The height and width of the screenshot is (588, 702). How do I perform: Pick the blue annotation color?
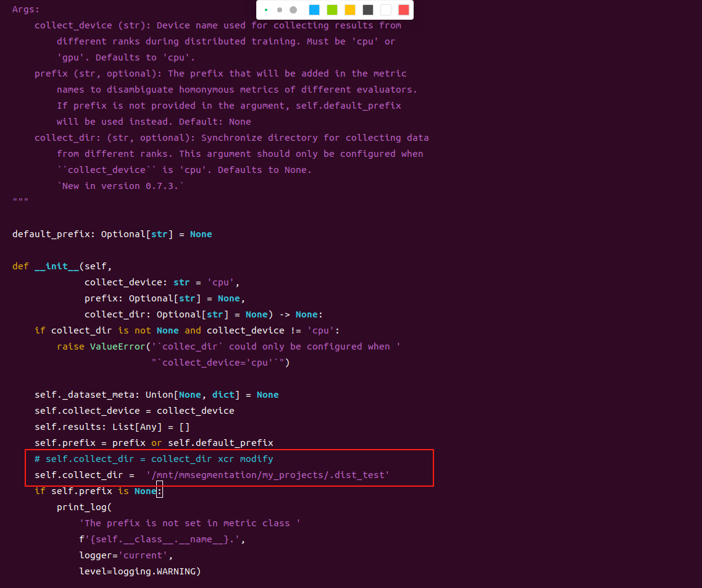[x=314, y=10]
